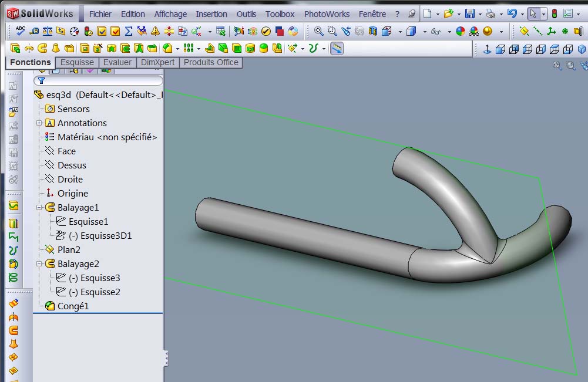Select the root esq3d part node

click(x=98, y=94)
